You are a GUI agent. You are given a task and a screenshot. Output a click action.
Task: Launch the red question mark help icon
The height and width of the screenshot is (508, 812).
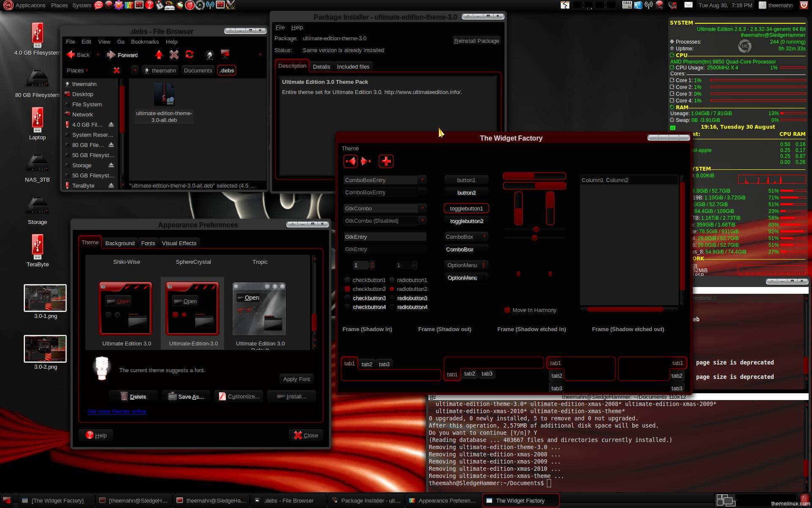point(149,5)
